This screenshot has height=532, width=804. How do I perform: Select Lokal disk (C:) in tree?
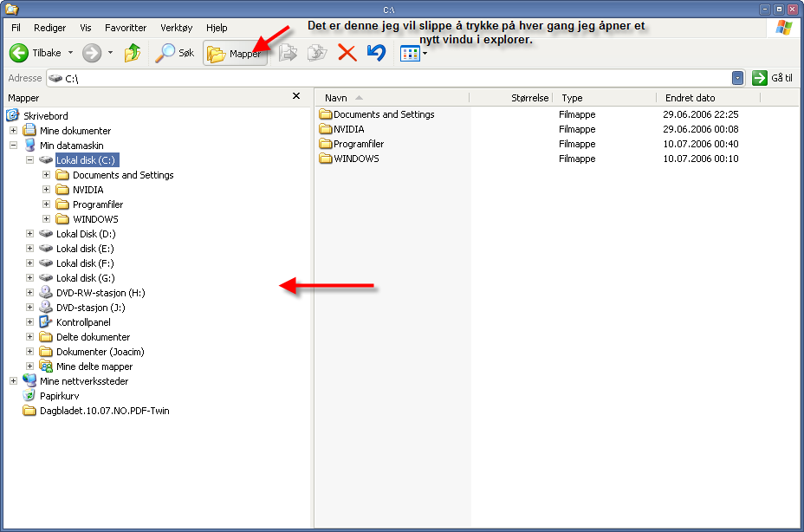pos(87,160)
